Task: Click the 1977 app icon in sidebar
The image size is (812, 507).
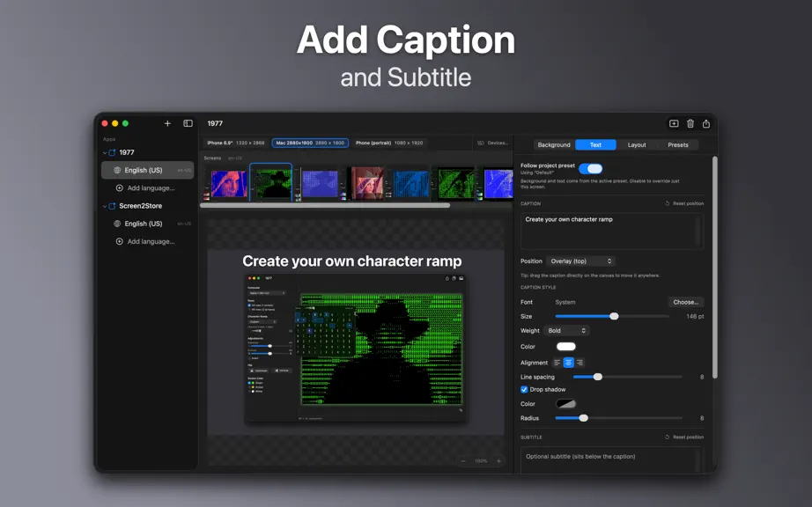Action: point(112,152)
